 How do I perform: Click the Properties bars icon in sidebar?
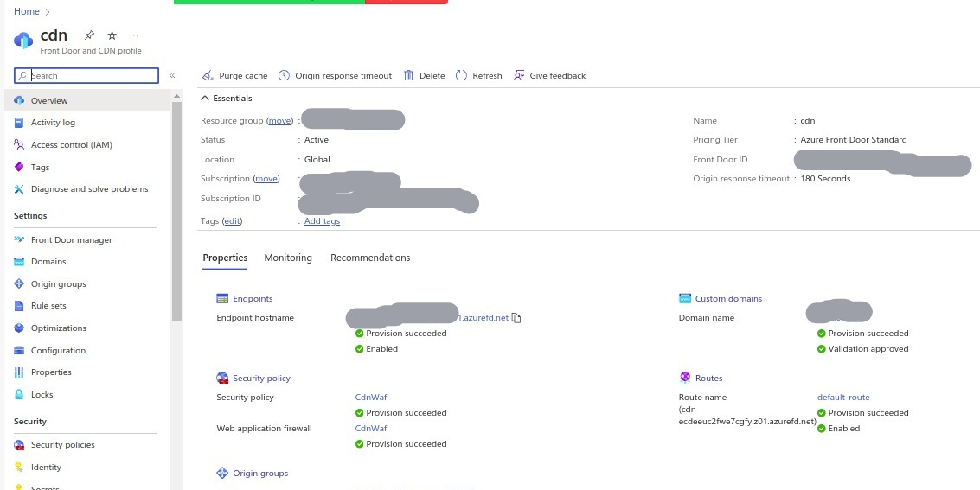[x=19, y=372]
